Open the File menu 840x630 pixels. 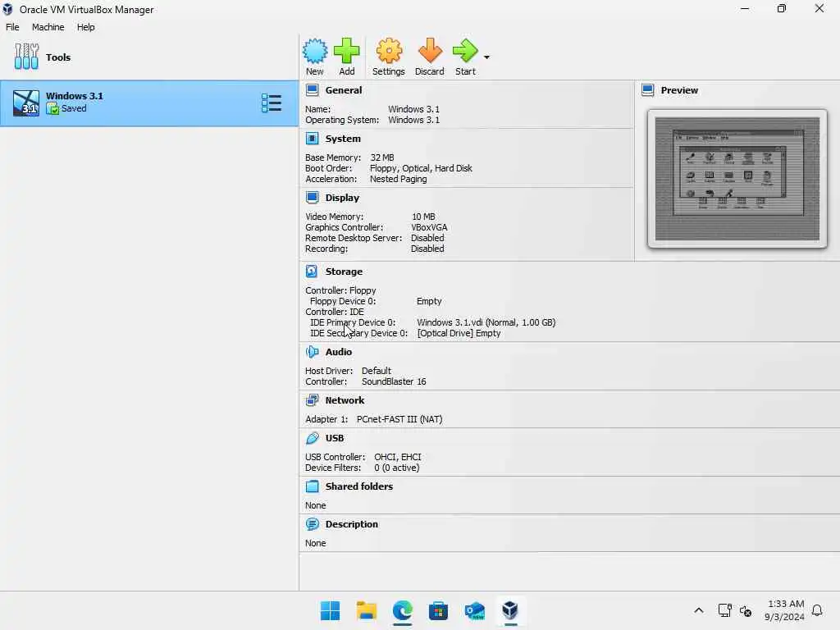pyautogui.click(x=12, y=27)
